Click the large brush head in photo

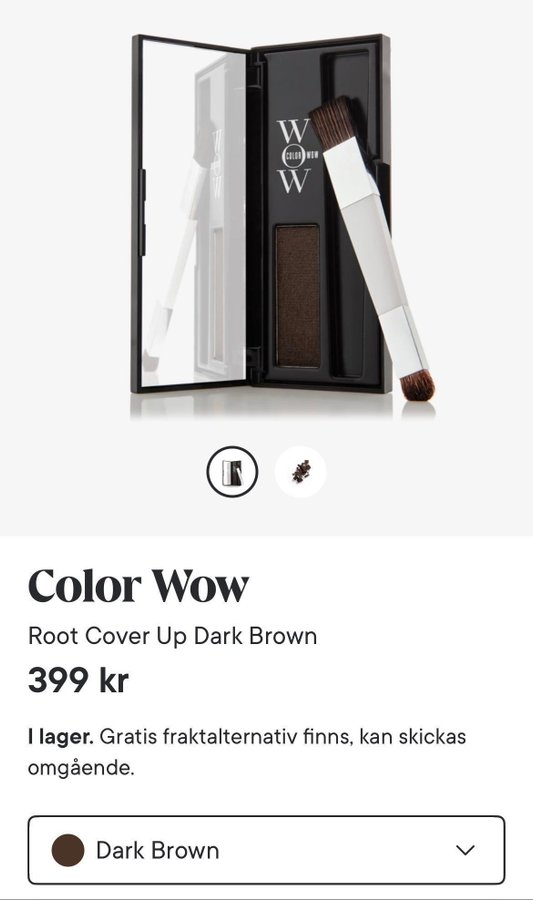tap(333, 125)
